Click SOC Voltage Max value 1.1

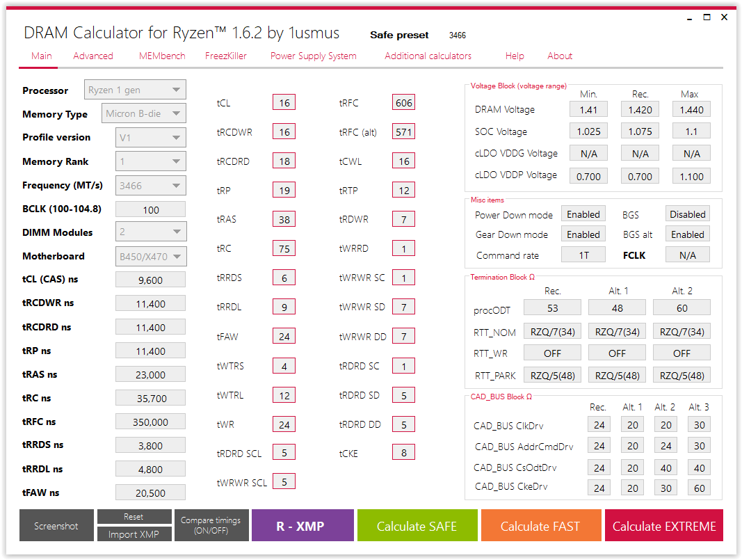pyautogui.click(x=691, y=131)
